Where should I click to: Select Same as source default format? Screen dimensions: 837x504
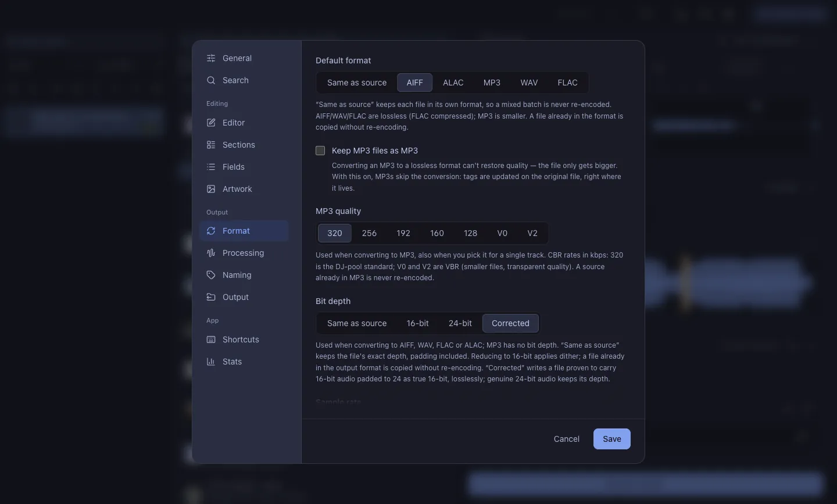pyautogui.click(x=357, y=83)
